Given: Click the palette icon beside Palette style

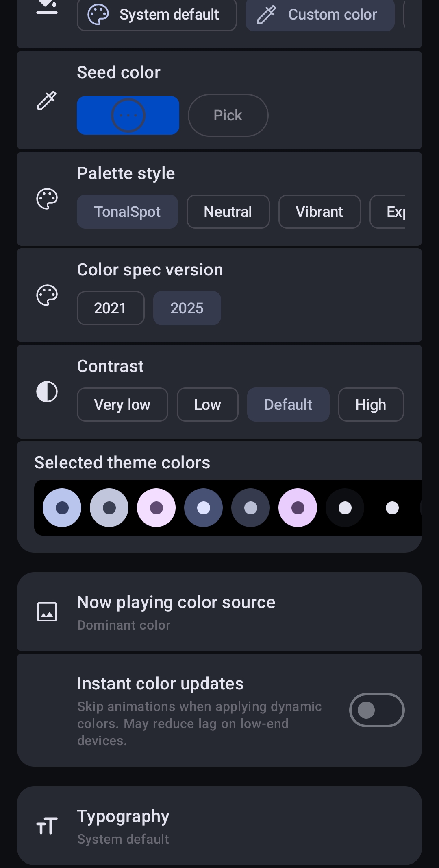Looking at the screenshot, I should click(47, 199).
